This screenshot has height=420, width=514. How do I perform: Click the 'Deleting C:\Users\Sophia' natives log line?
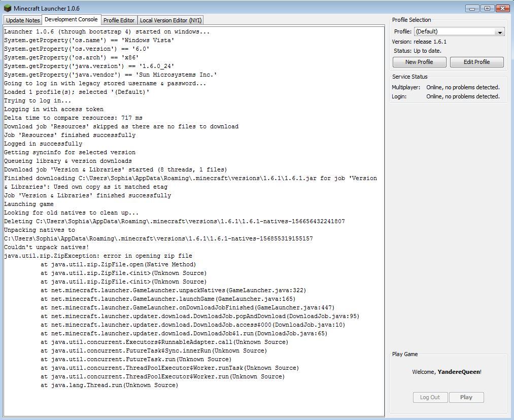click(x=175, y=222)
